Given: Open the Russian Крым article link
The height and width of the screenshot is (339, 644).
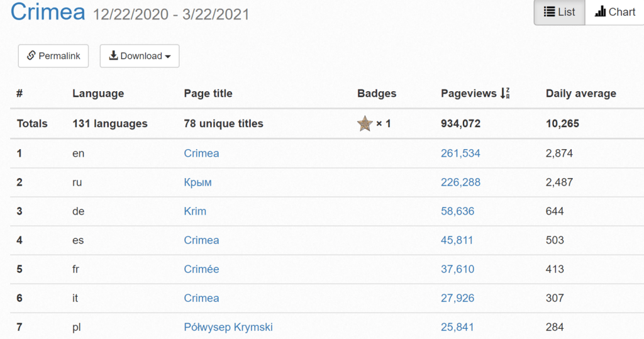Looking at the screenshot, I should (x=197, y=182).
